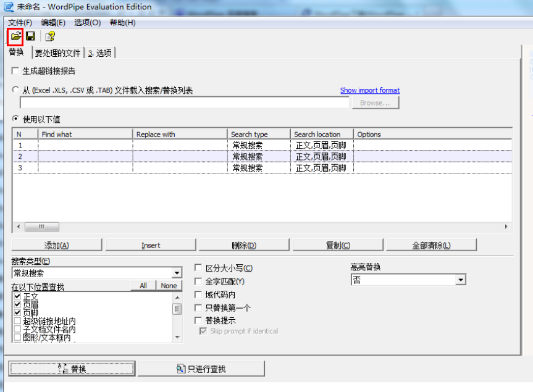533x392 pixels.
Task: Click location list scrollbar down arrow
Action: pos(177,337)
